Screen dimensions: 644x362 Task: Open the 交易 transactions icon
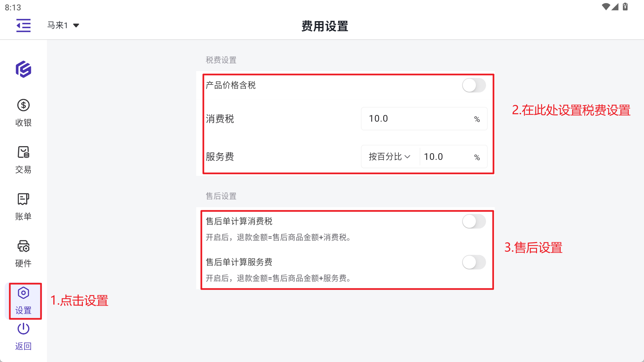pos(23,153)
